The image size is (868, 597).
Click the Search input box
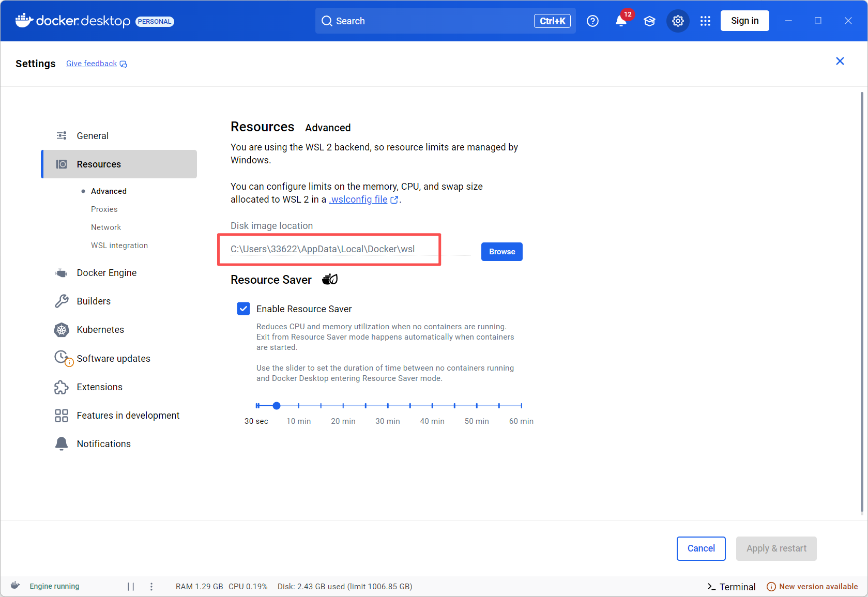point(446,21)
